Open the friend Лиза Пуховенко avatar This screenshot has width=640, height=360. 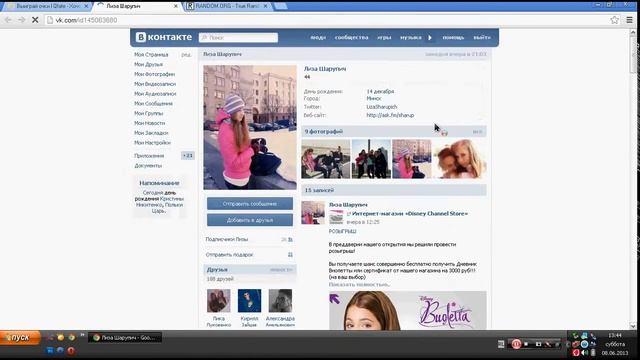click(x=219, y=300)
